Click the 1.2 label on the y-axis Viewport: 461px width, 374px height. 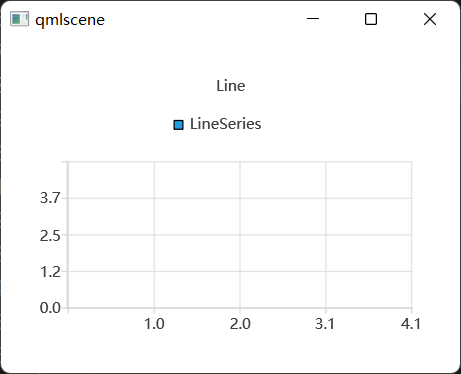click(x=50, y=272)
